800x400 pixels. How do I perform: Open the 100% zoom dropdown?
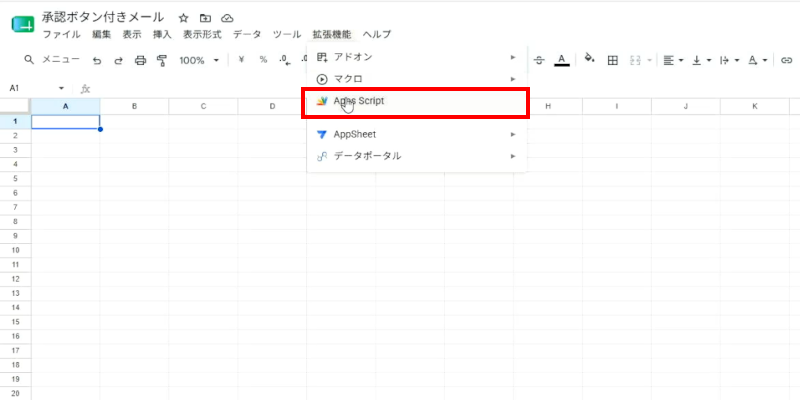[x=199, y=60]
